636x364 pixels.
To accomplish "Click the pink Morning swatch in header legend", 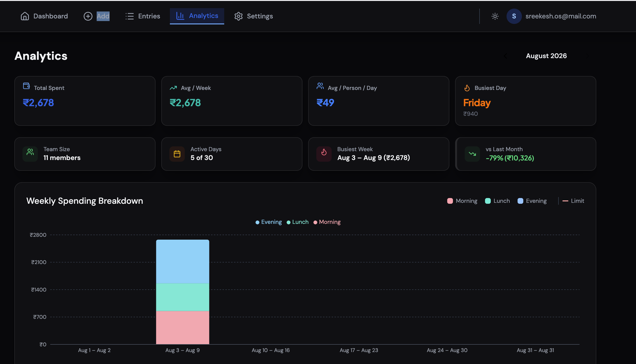I will pos(450,201).
